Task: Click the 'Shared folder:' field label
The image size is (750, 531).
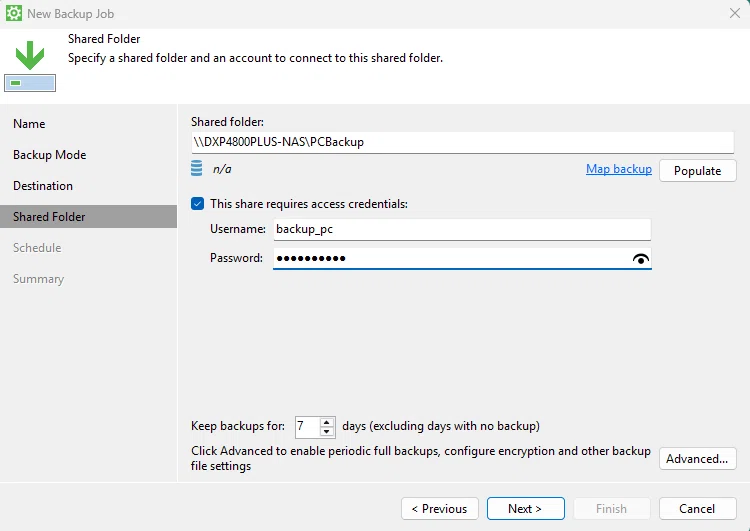Action: tap(227, 122)
